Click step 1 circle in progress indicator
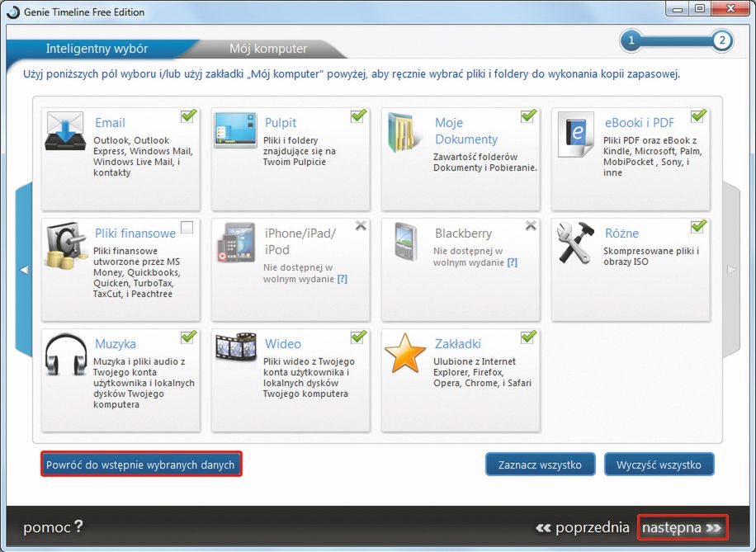The height and width of the screenshot is (552, 756). point(631,40)
